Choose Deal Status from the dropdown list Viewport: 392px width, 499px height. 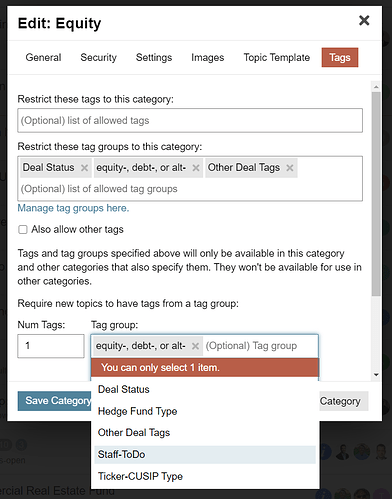pos(205,389)
